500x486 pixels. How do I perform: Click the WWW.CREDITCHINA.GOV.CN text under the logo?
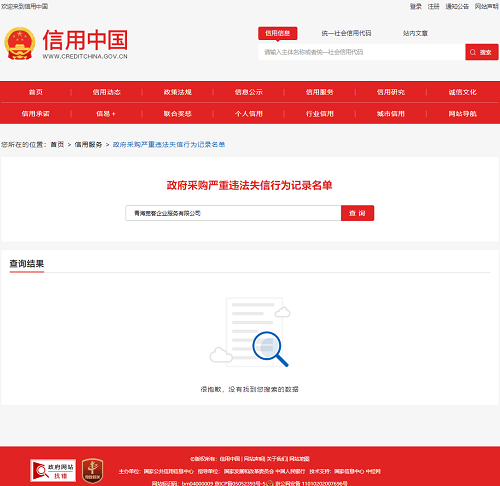pyautogui.click(x=85, y=57)
